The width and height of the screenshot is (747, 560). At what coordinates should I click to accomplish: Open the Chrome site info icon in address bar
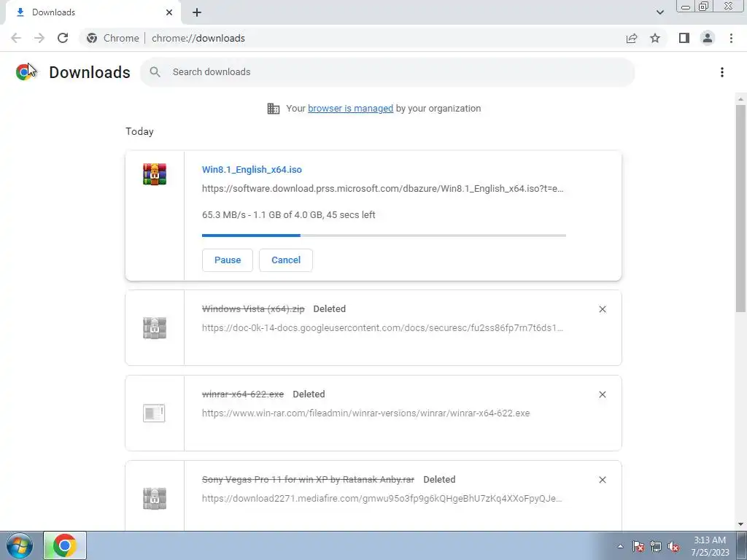(x=92, y=38)
